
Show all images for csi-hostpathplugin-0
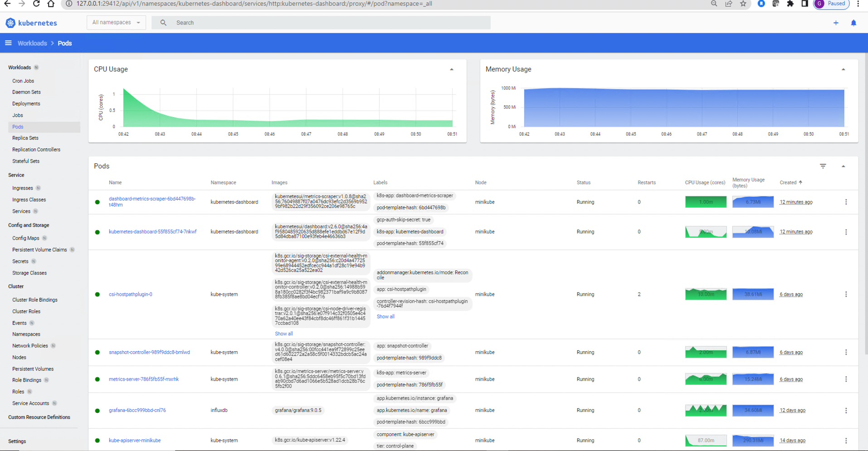coord(283,333)
